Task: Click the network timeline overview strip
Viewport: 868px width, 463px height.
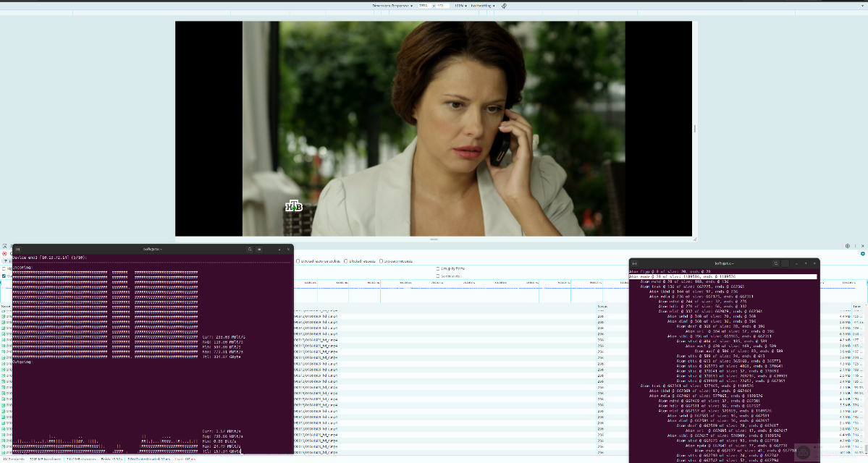Action: point(460,291)
